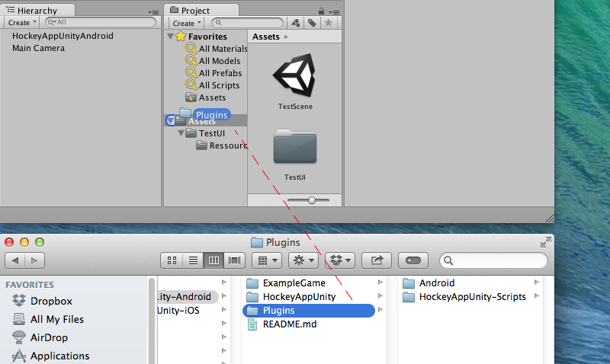610x364 pixels.
Task: Select the Ressources folder in tree
Action: [x=222, y=145]
